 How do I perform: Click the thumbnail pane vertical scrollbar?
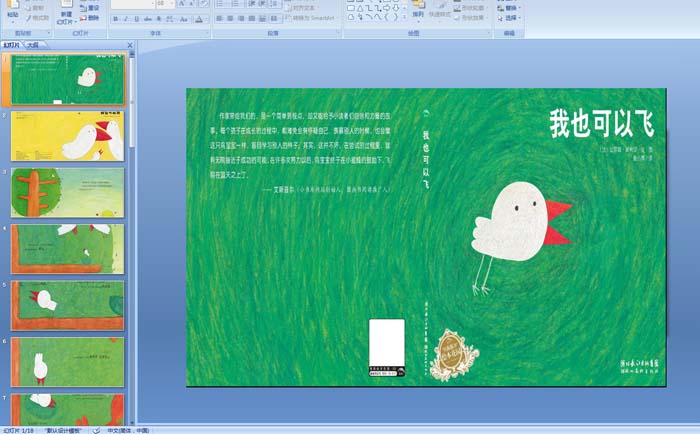click(132, 237)
